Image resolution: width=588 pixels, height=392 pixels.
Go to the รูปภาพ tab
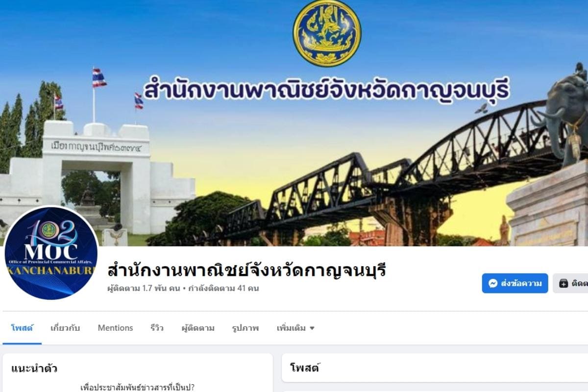pos(245,328)
